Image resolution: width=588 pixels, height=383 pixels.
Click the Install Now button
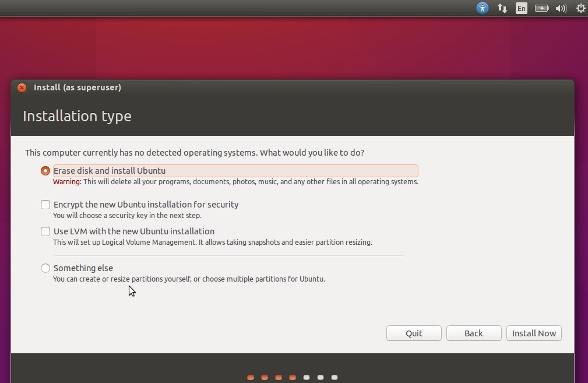point(534,333)
